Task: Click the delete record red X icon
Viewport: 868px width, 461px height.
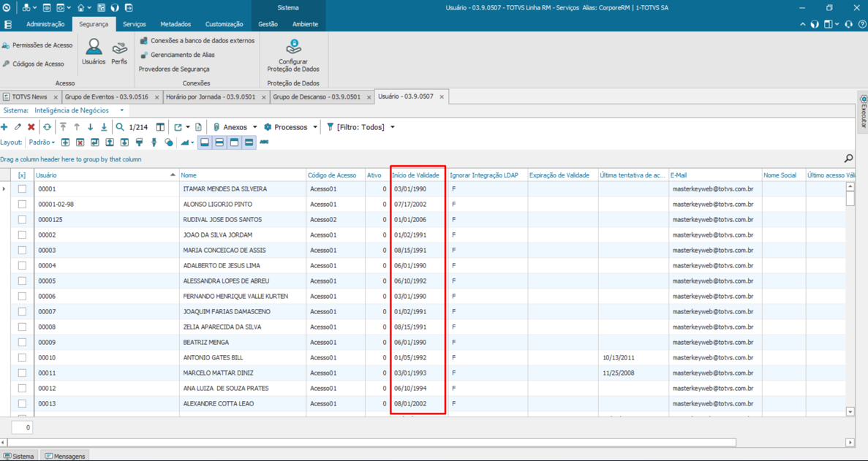Action: pos(32,126)
